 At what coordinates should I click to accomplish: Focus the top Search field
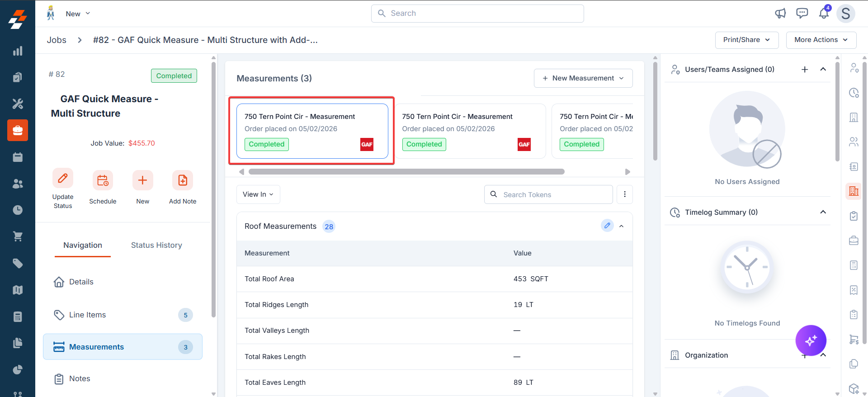(477, 14)
